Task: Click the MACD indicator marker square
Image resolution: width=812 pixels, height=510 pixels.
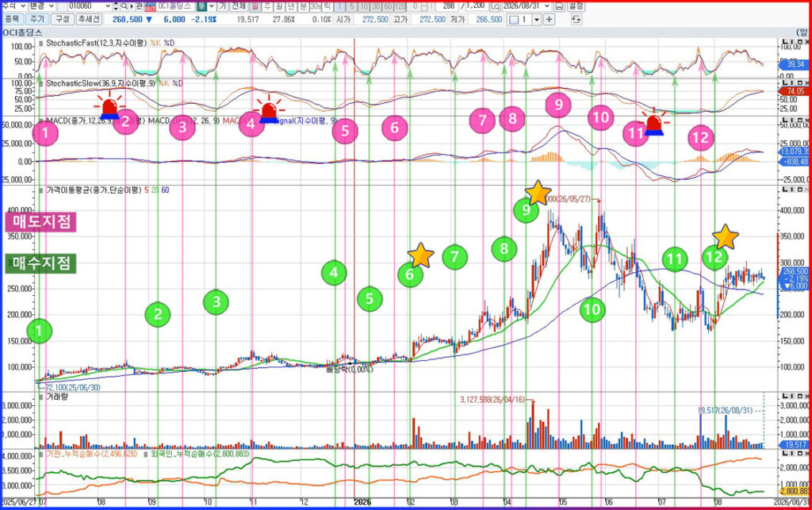Action: [41, 121]
